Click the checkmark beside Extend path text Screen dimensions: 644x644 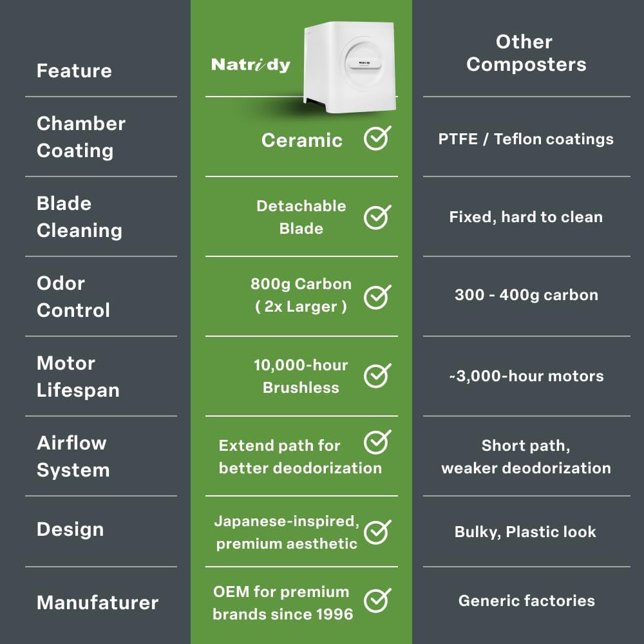point(377,442)
